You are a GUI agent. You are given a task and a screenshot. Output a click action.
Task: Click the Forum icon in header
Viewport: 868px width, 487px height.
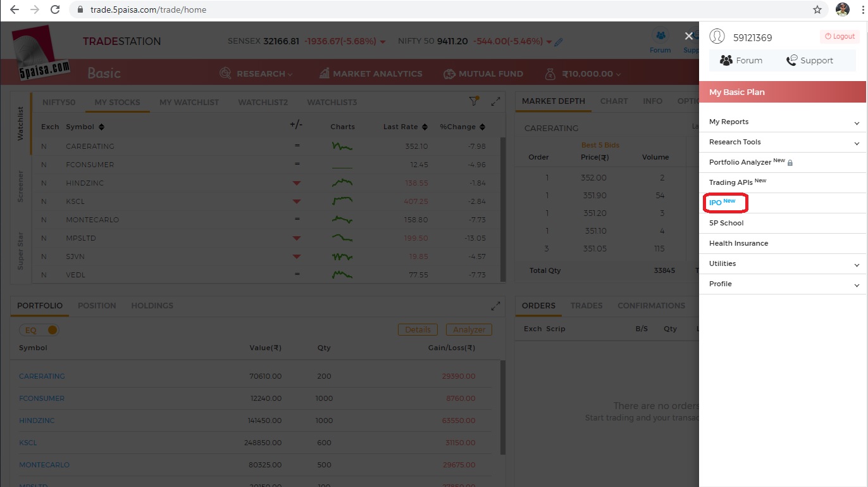click(660, 36)
